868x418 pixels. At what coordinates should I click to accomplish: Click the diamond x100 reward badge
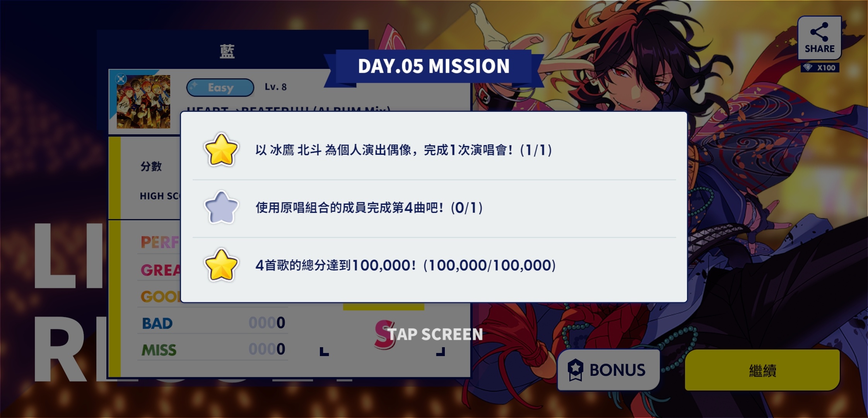click(820, 68)
